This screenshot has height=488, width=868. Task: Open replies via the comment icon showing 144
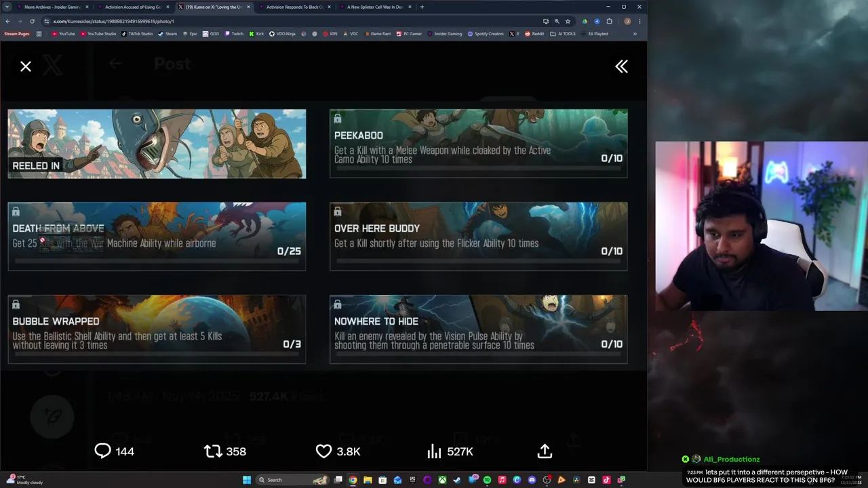tap(114, 451)
